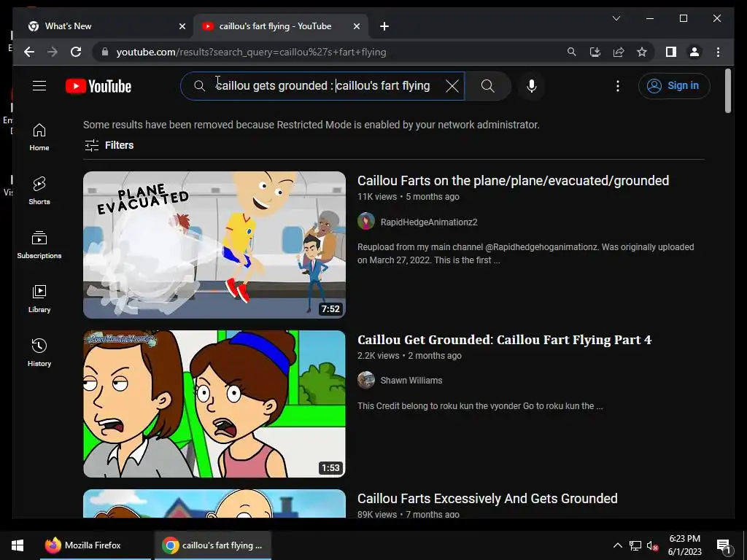Clear the search box with the X
This screenshot has width=747, height=560.
click(x=452, y=86)
